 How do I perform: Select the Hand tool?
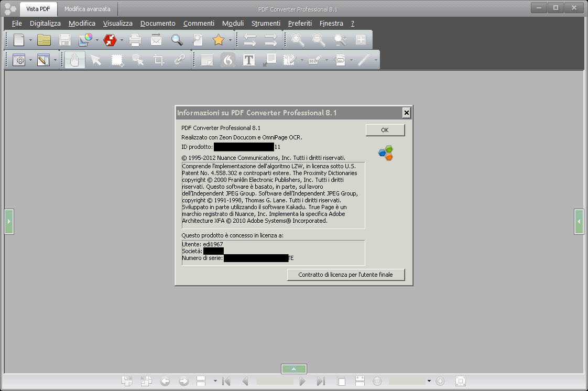coord(74,60)
